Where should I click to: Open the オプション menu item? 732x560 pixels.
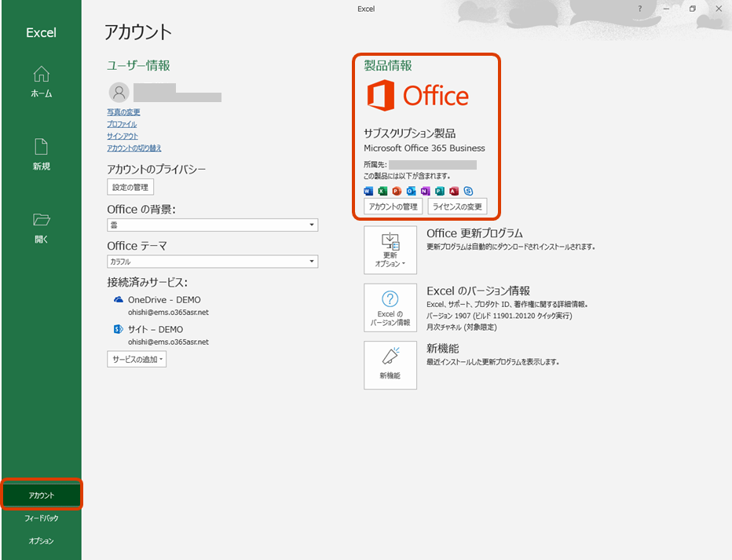41,540
